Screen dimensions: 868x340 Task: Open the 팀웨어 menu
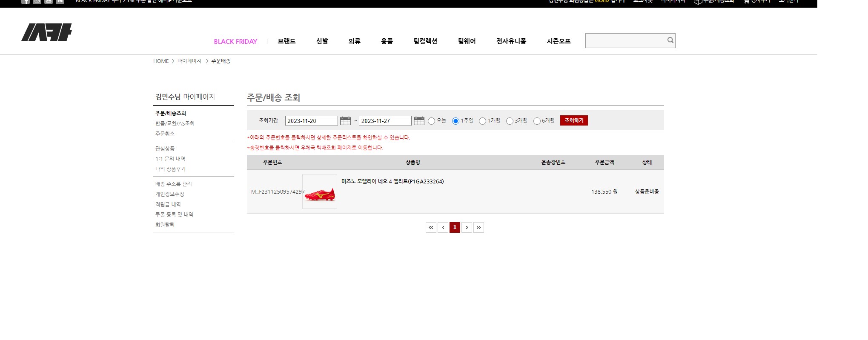(x=467, y=41)
